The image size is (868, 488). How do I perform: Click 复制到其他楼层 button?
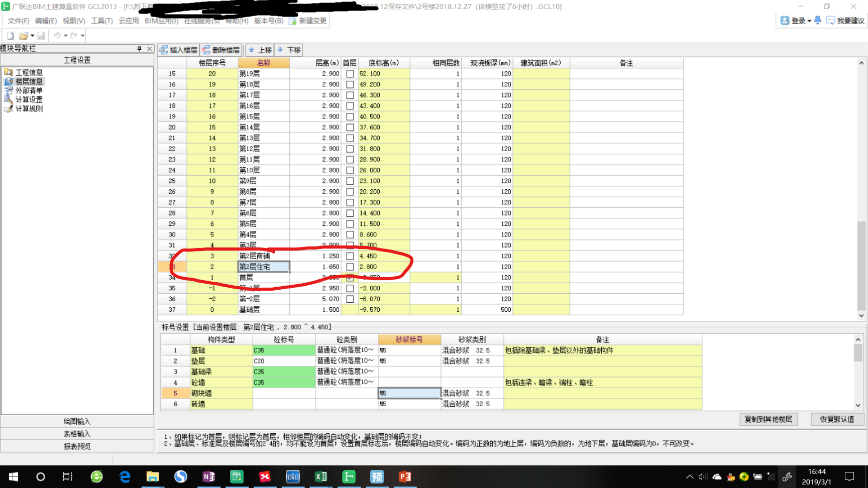pos(768,419)
